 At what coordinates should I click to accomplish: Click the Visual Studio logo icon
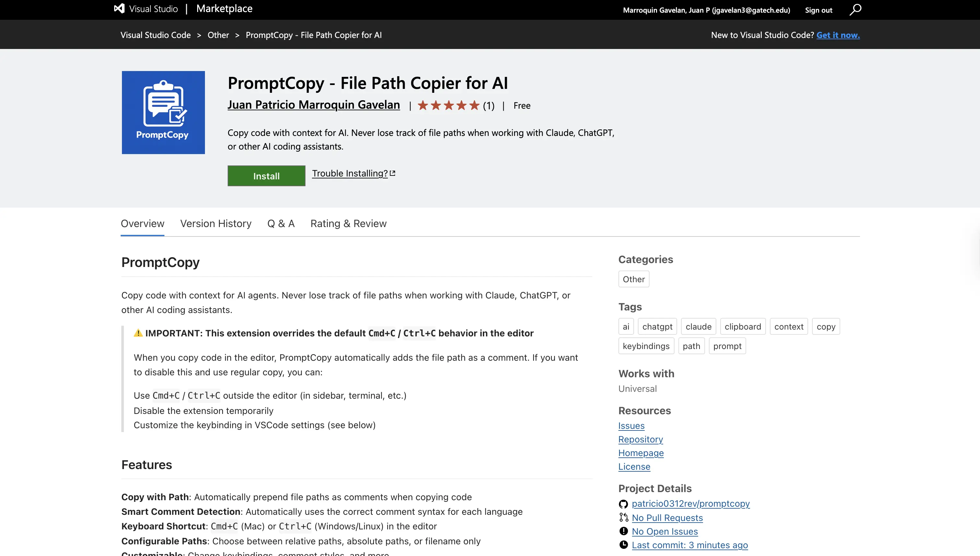click(119, 8)
